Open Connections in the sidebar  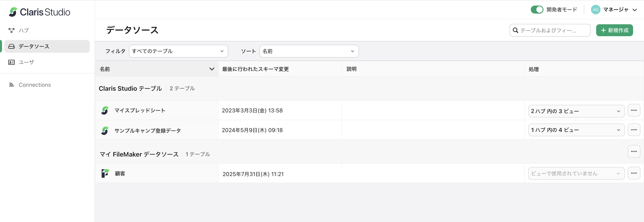pyautogui.click(x=35, y=85)
